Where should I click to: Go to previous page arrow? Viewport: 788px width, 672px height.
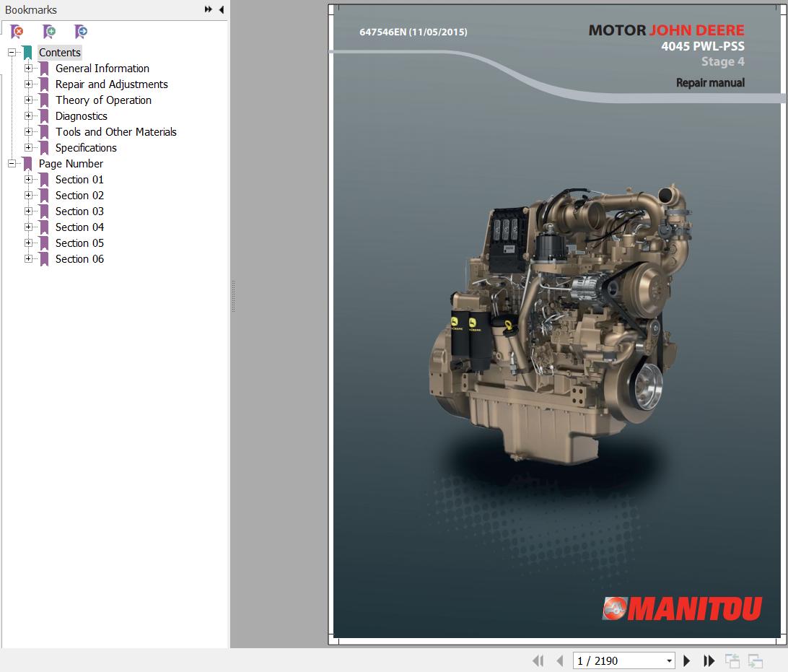(x=560, y=660)
